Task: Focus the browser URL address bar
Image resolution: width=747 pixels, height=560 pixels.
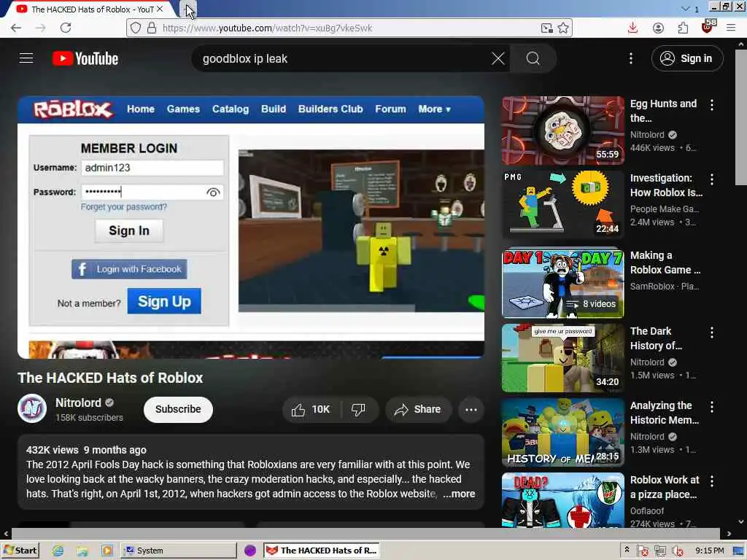Action: [x=350, y=28]
